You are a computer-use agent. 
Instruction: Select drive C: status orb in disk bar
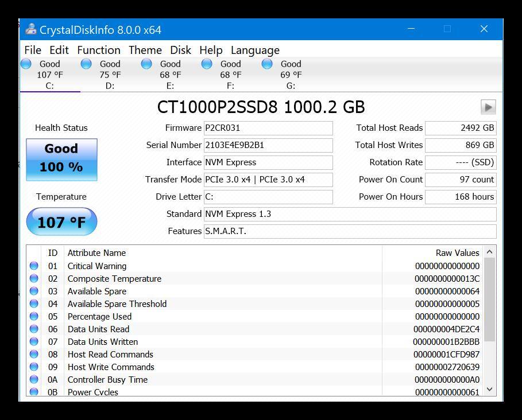(26, 64)
